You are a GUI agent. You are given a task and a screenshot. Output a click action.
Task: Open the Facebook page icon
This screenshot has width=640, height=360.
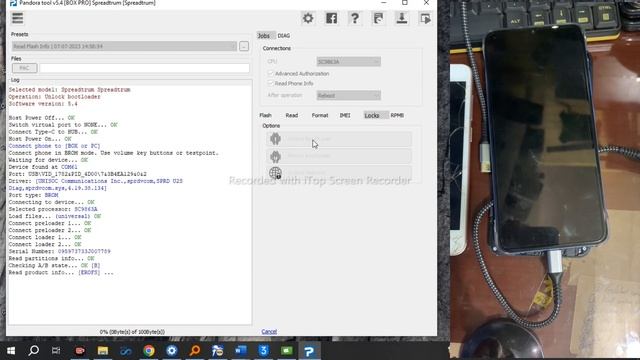pos(331,18)
